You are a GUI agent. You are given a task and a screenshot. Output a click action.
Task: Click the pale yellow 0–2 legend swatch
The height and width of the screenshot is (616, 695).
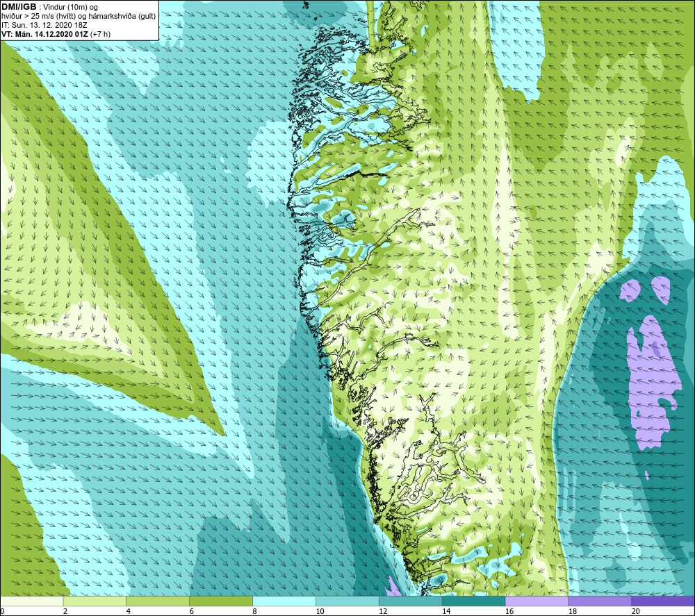pos(32,601)
